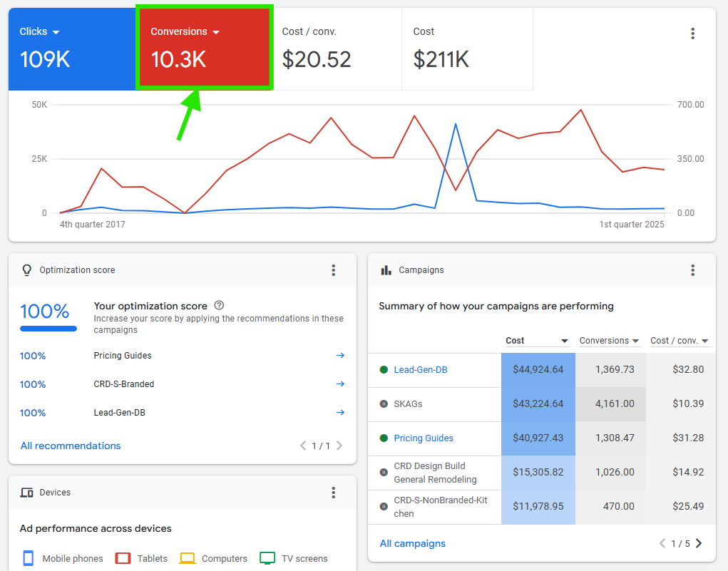Open the Cost column dropdown in Campaigns table
The image size is (728, 571).
[565, 341]
